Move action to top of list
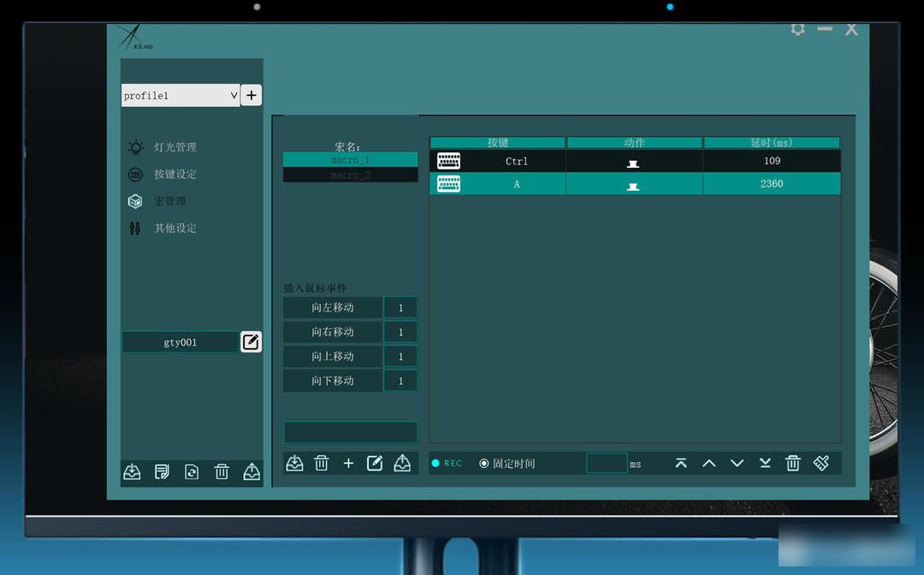924x575 pixels. point(681,464)
